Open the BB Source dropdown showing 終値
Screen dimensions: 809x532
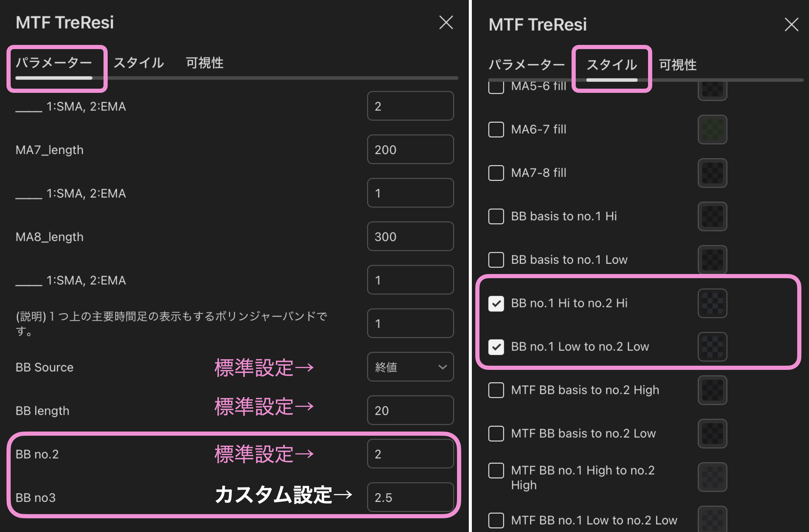(410, 367)
